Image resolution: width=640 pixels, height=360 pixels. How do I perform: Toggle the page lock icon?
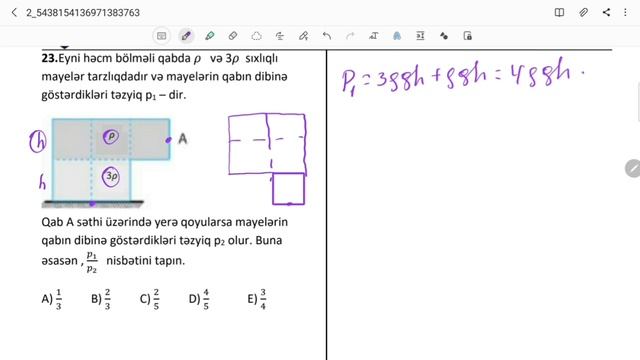pyautogui.click(x=468, y=36)
